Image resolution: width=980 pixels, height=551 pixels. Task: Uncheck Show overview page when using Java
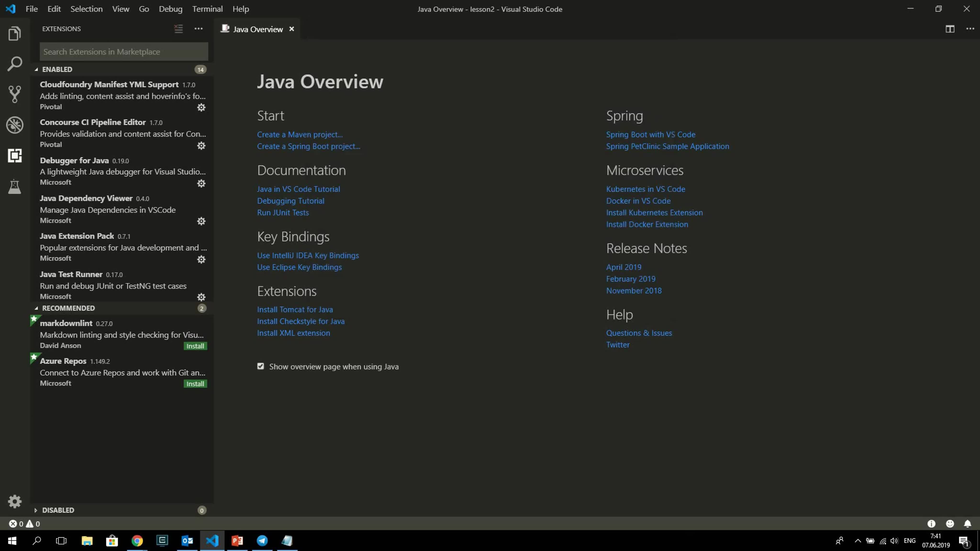coord(261,366)
